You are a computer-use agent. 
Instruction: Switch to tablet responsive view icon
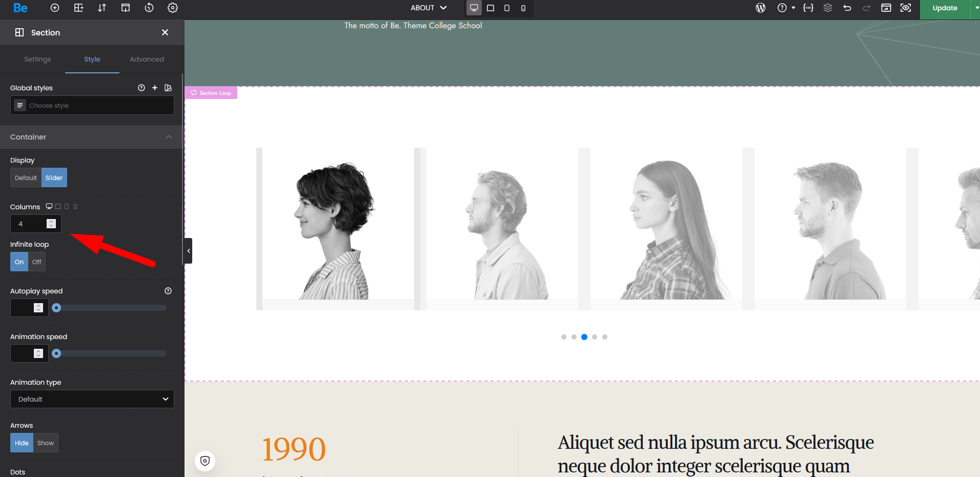coord(491,8)
